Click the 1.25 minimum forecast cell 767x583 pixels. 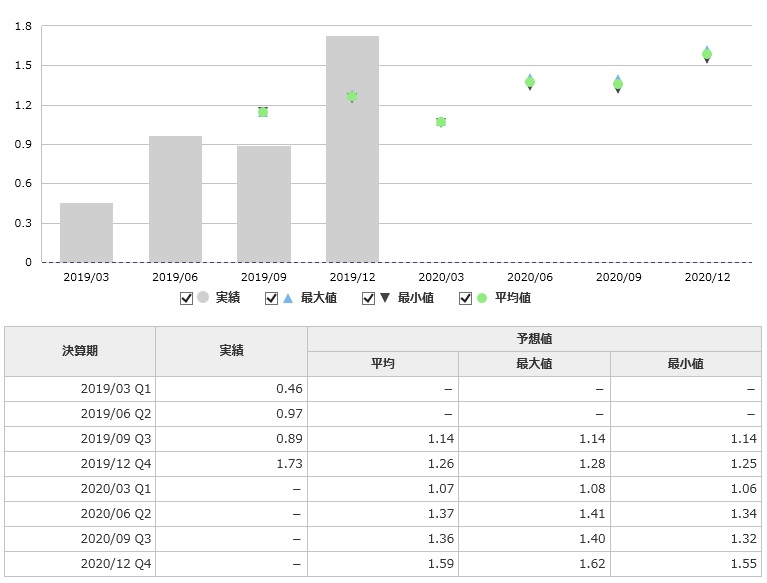[x=686, y=464]
